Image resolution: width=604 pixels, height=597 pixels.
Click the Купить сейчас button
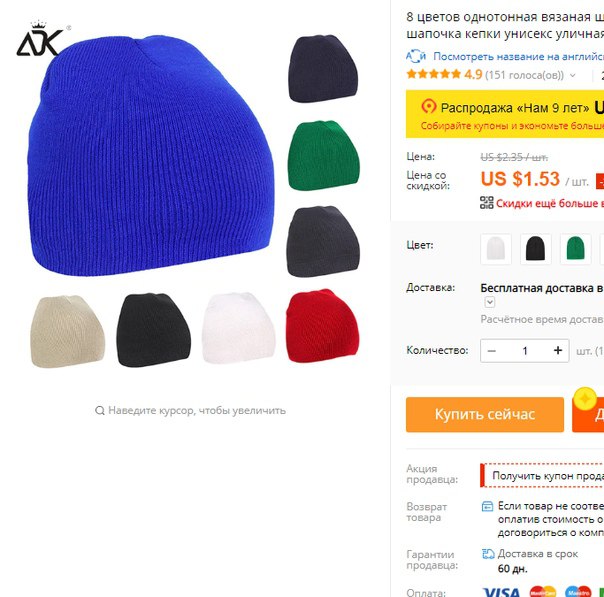pyautogui.click(x=485, y=415)
